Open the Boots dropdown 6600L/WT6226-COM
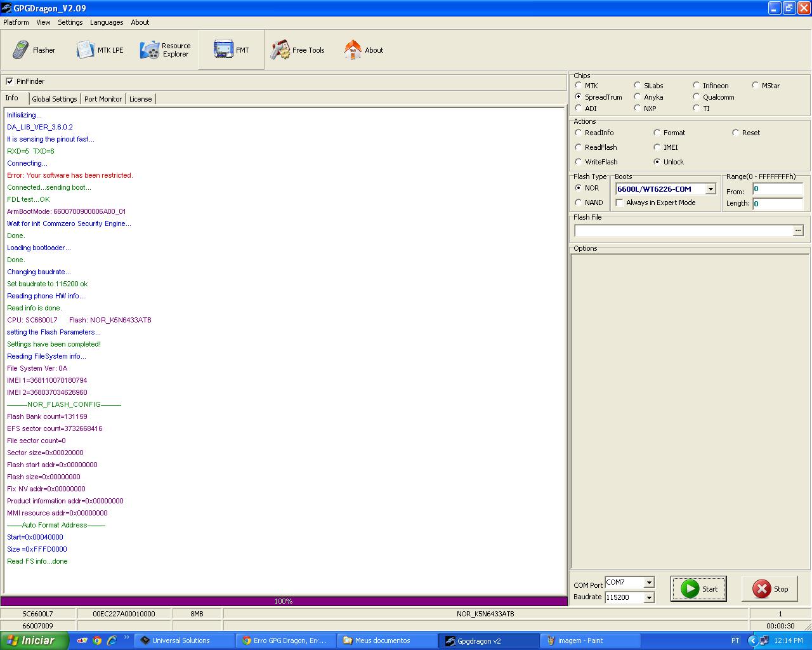This screenshot has width=812, height=650. (x=710, y=189)
